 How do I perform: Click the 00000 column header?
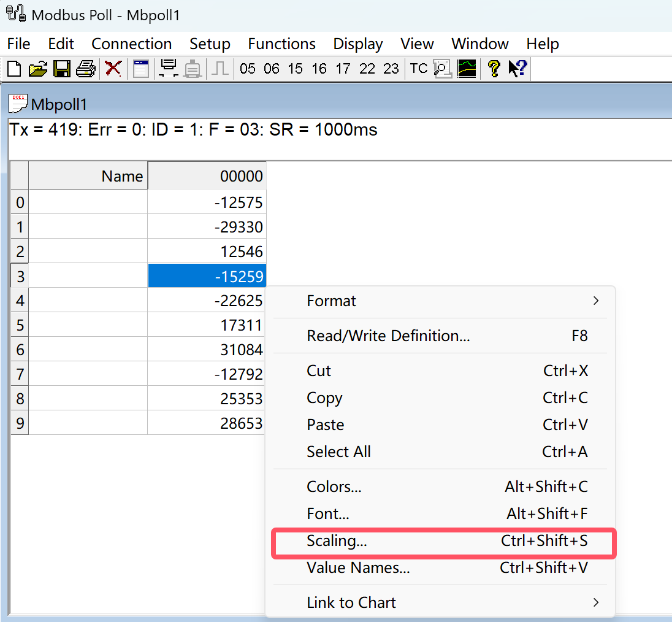click(207, 176)
